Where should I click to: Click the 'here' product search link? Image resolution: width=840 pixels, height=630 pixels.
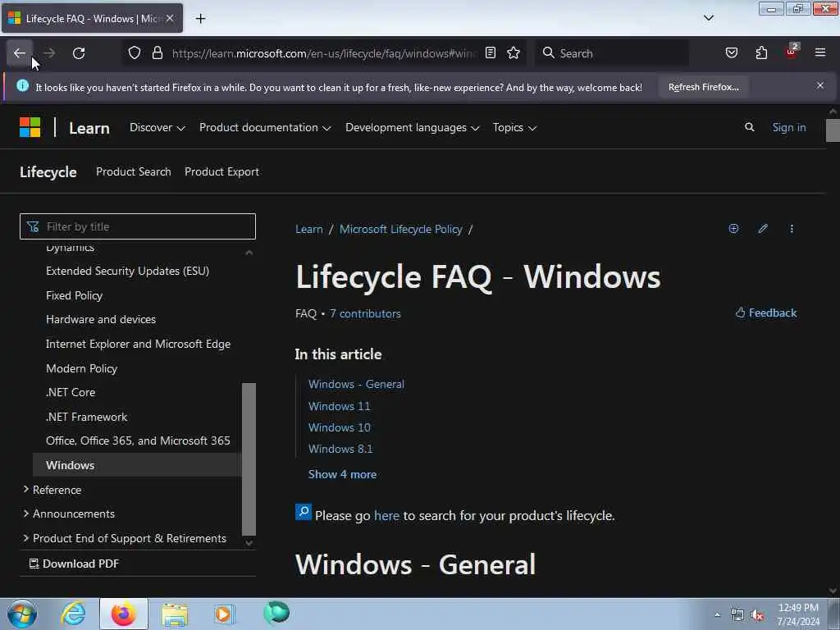pos(387,516)
